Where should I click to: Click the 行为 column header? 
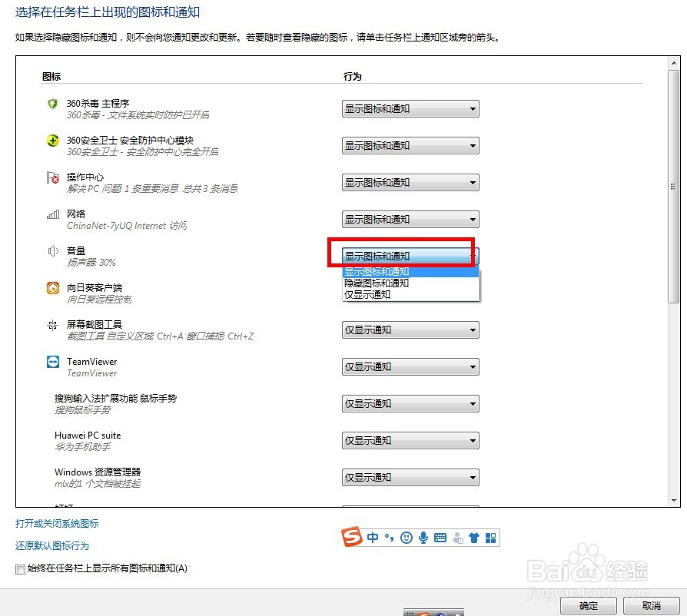coord(352,76)
